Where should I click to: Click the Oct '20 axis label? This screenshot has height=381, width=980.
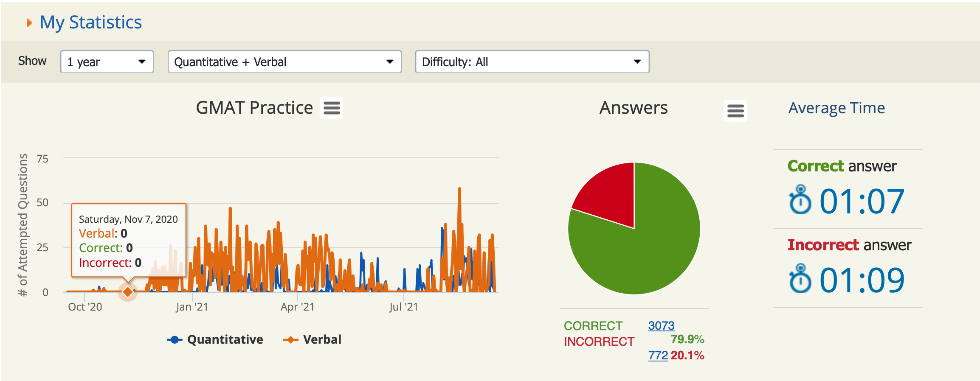pos(85,307)
